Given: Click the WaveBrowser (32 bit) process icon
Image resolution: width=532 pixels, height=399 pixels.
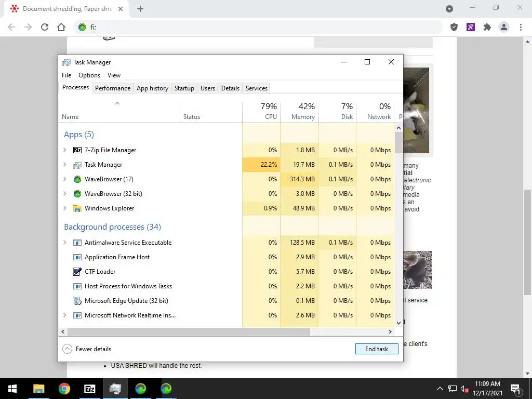Looking at the screenshot, I should point(77,194).
